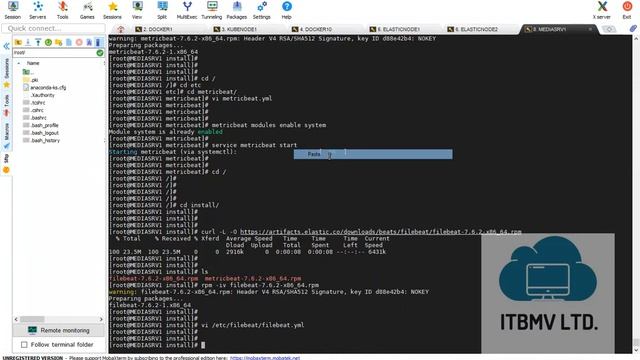Open the MultiExec toolbar button
The width and height of the screenshot is (640, 360).
click(187, 10)
